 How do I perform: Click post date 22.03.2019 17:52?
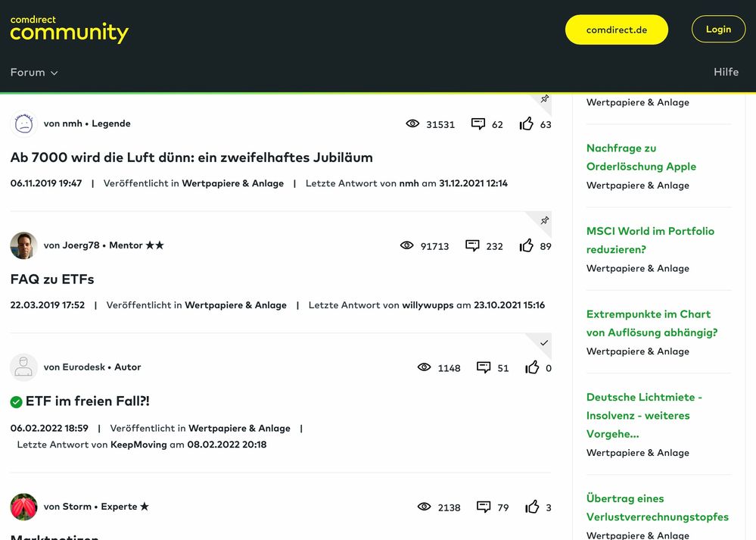(47, 305)
